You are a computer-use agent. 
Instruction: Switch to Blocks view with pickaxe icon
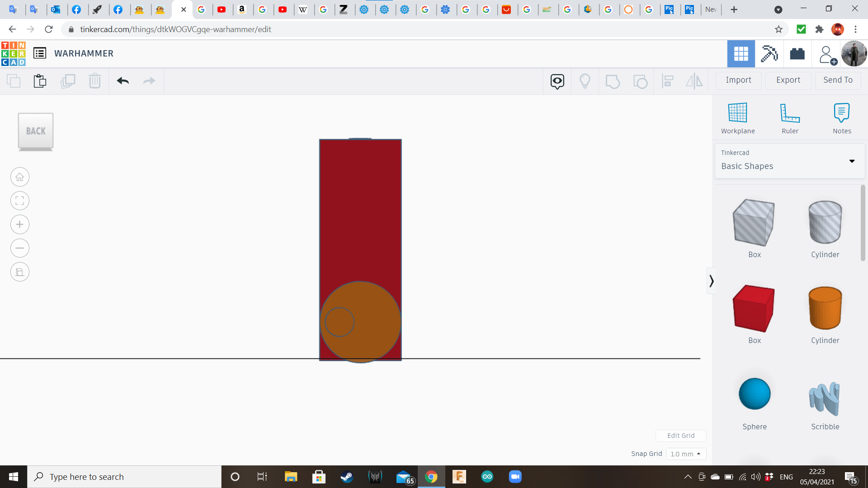pos(769,53)
